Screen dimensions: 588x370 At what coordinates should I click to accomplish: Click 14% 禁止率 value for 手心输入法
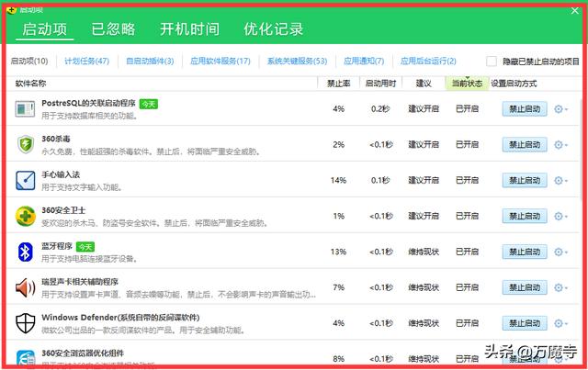click(x=338, y=180)
